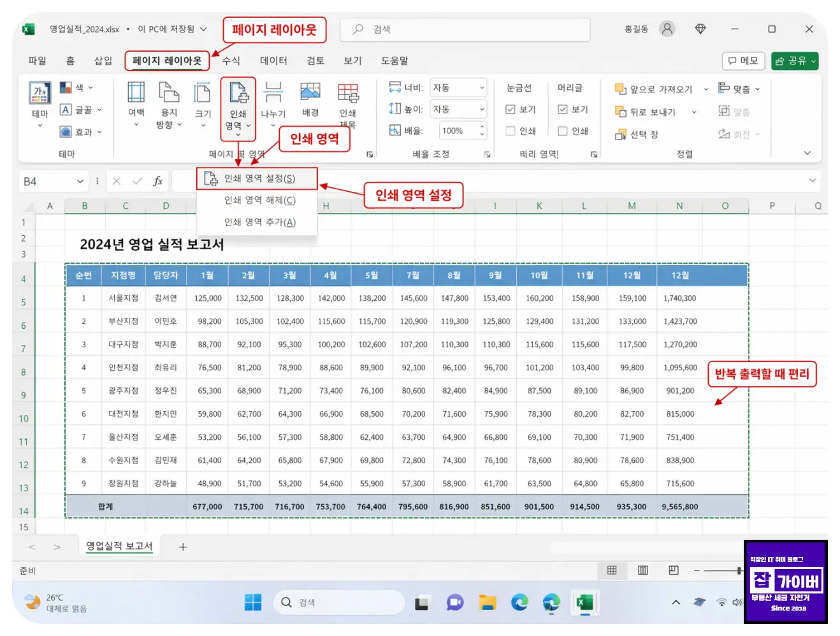Open Microsoft Edge from taskbar
Viewport: 840px width, 636px height.
coord(520,602)
